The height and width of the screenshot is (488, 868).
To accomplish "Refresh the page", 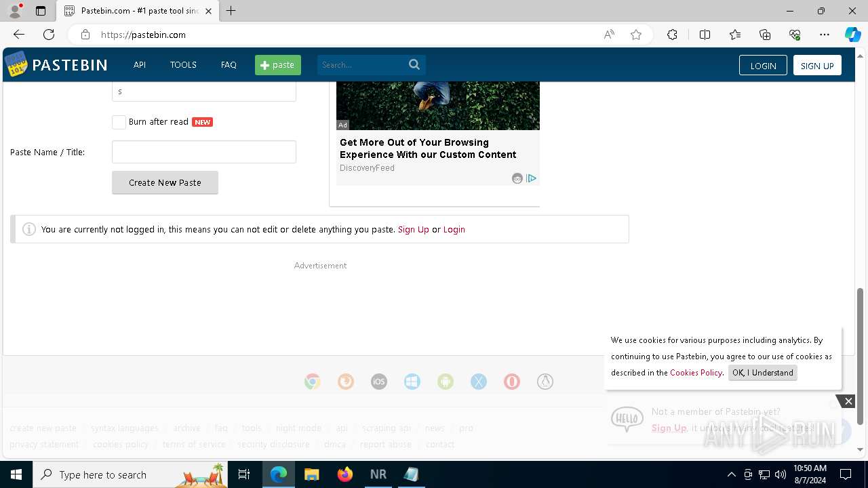I will tap(49, 35).
